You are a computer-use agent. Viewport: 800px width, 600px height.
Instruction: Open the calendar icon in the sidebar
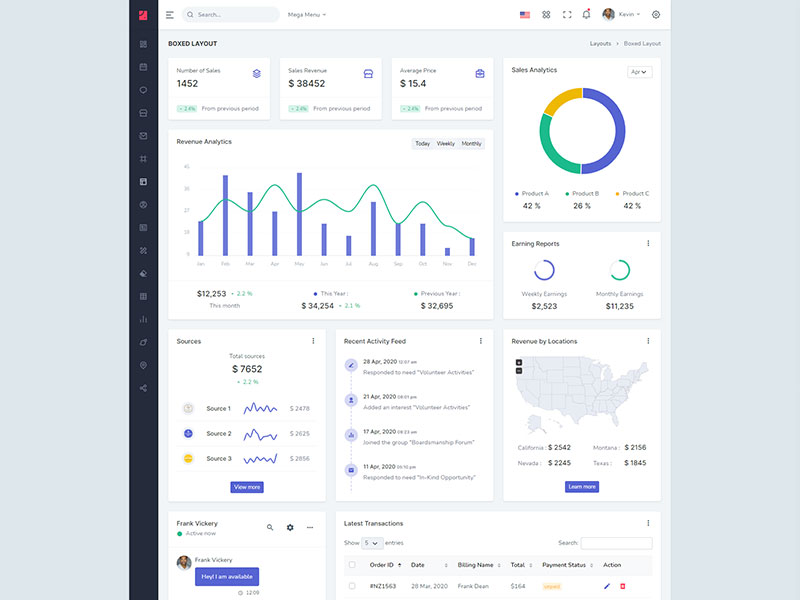(143, 67)
